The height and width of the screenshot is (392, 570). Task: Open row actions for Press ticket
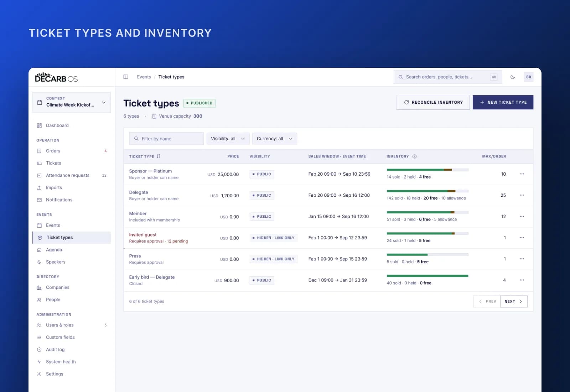click(x=522, y=259)
